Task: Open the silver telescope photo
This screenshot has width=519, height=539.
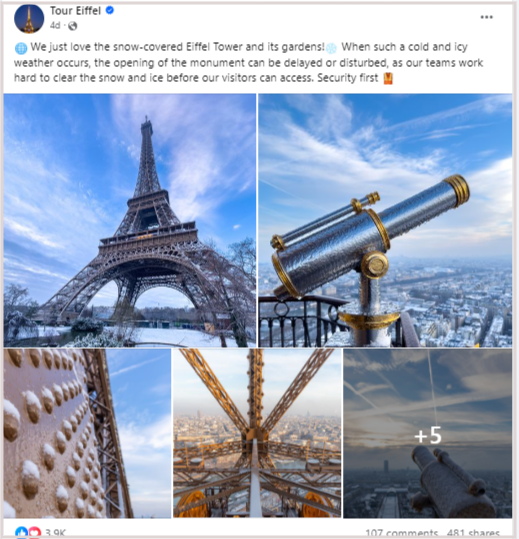Action: [x=385, y=220]
